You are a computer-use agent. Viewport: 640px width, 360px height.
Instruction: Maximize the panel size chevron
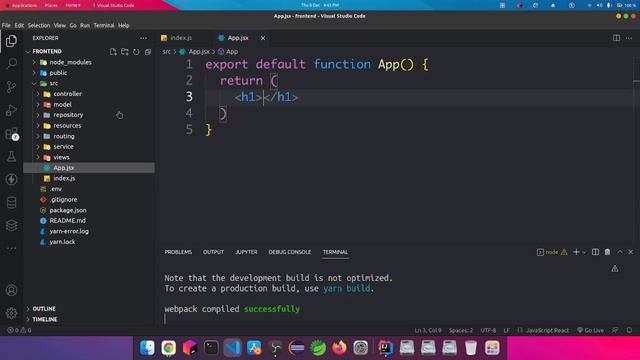[x=620, y=252]
